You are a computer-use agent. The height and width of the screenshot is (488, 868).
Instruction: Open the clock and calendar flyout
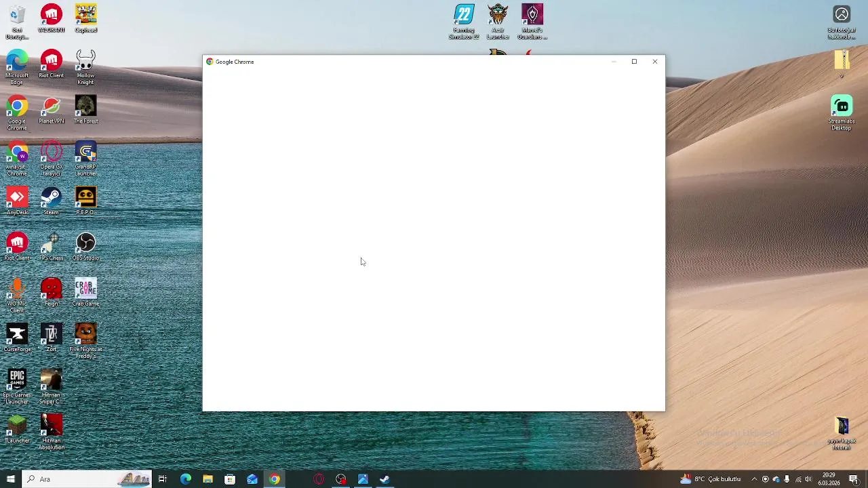829,479
